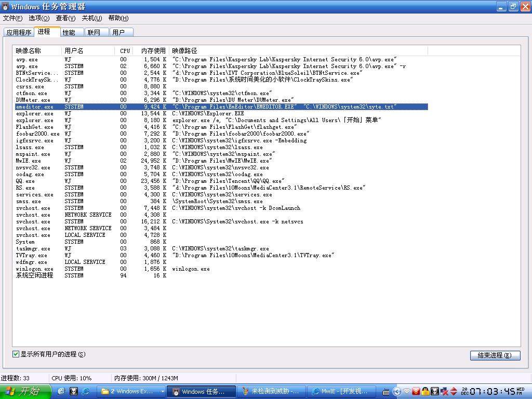Sort by 内存使用 column header
The image size is (532, 399).
[x=152, y=51]
